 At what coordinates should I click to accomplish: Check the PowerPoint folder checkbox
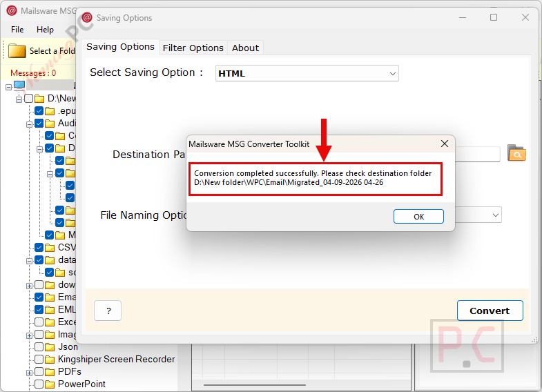pyautogui.click(x=39, y=384)
